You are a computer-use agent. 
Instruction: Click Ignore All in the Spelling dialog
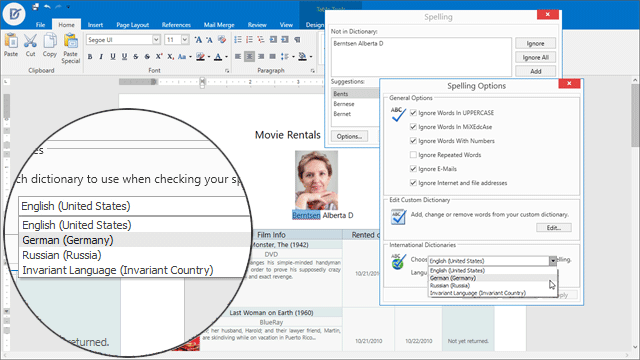click(535, 58)
